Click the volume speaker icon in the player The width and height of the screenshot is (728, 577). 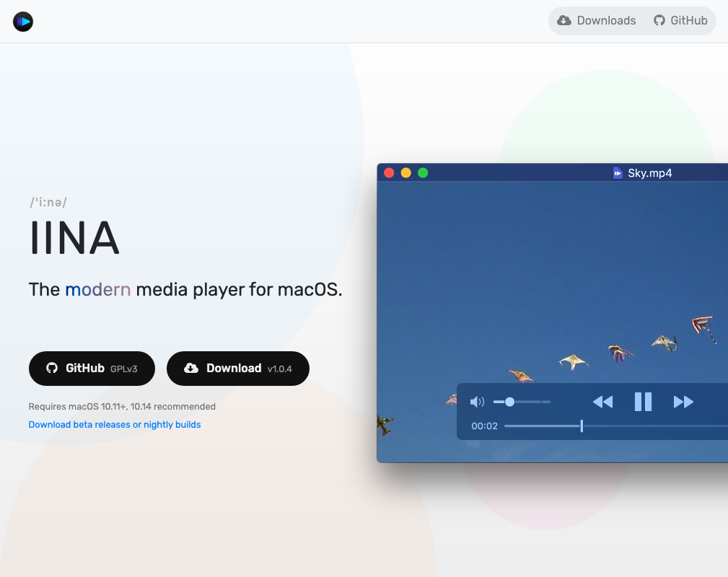(x=477, y=402)
